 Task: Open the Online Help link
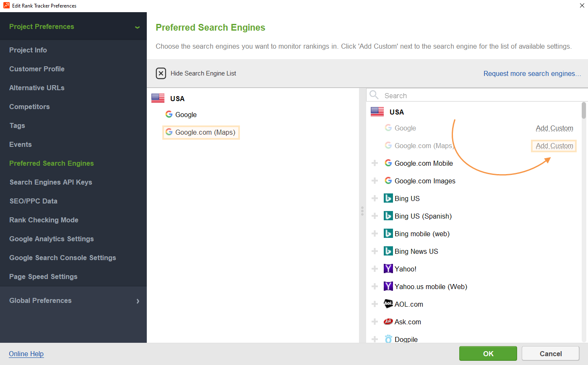26,354
